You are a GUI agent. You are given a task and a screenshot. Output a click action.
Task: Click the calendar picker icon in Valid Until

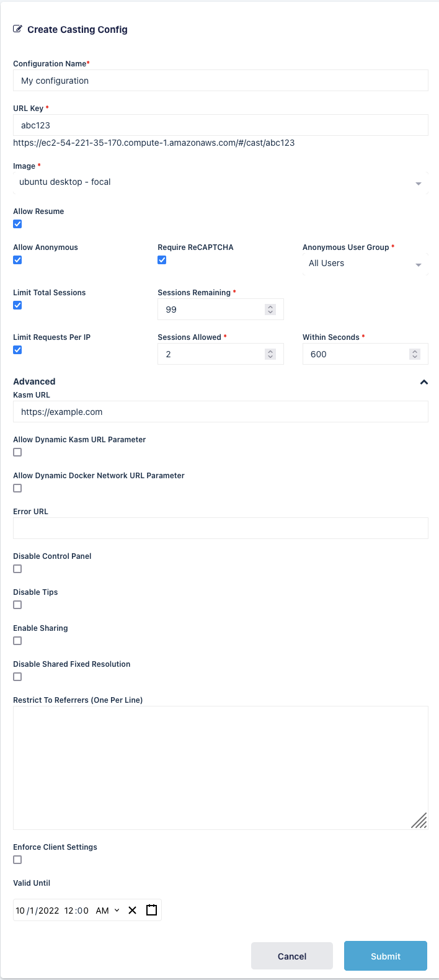tap(151, 911)
